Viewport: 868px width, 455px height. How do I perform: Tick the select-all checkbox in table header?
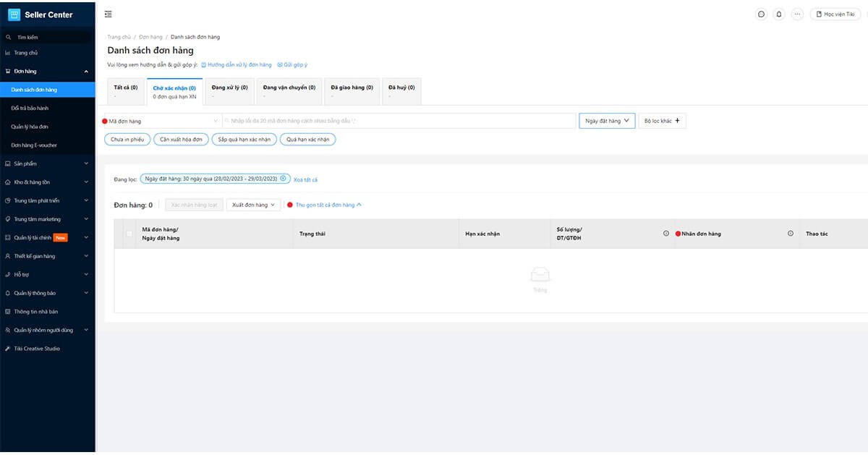129,234
